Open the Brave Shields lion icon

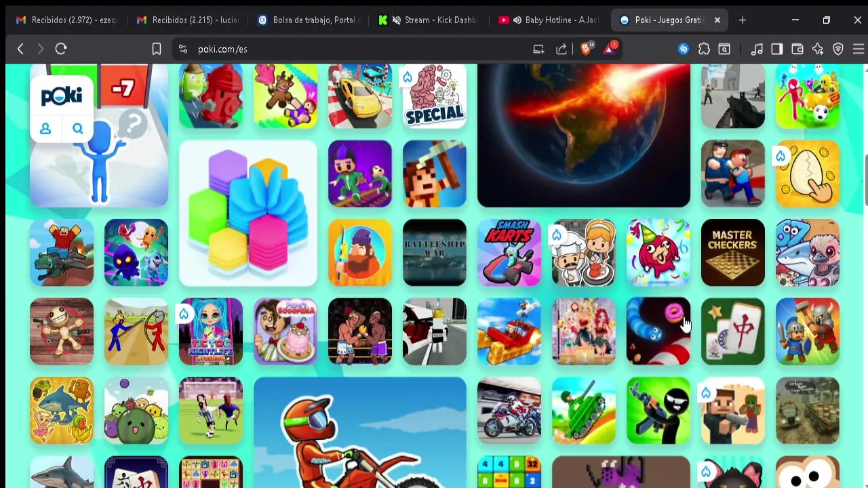point(587,48)
